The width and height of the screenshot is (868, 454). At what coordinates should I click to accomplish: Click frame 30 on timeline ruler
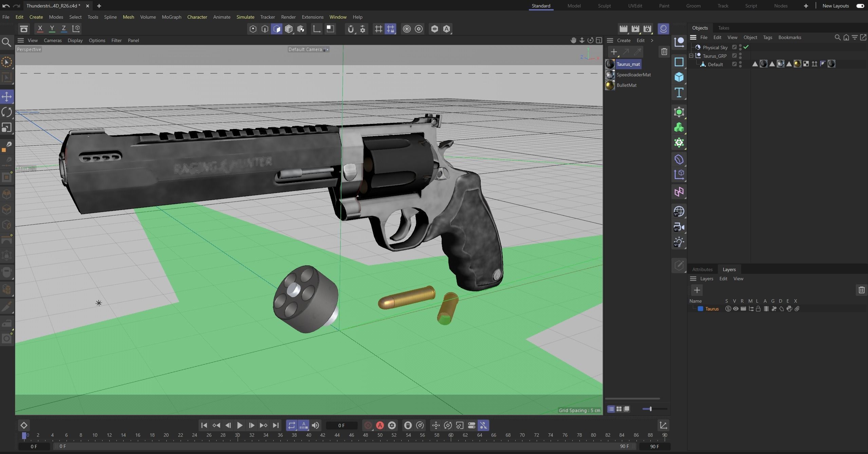[237, 435]
